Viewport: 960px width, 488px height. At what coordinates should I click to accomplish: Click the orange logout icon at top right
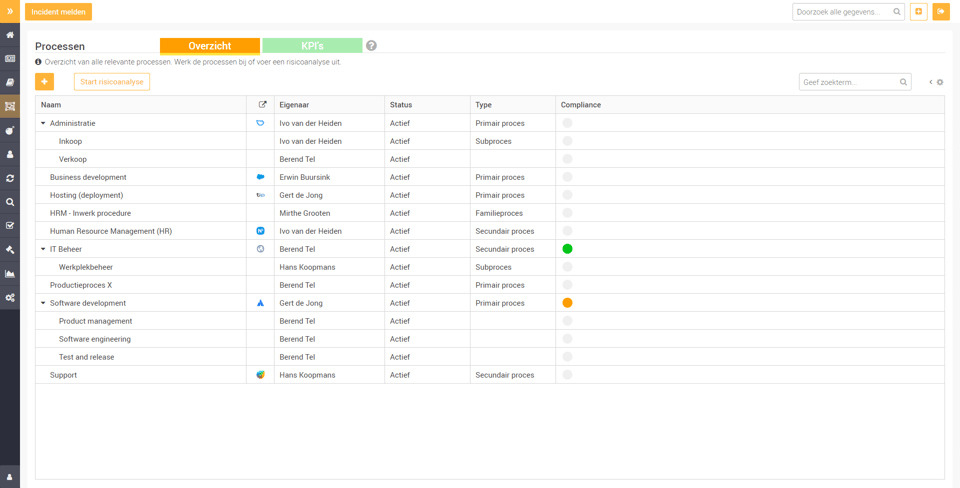(941, 12)
